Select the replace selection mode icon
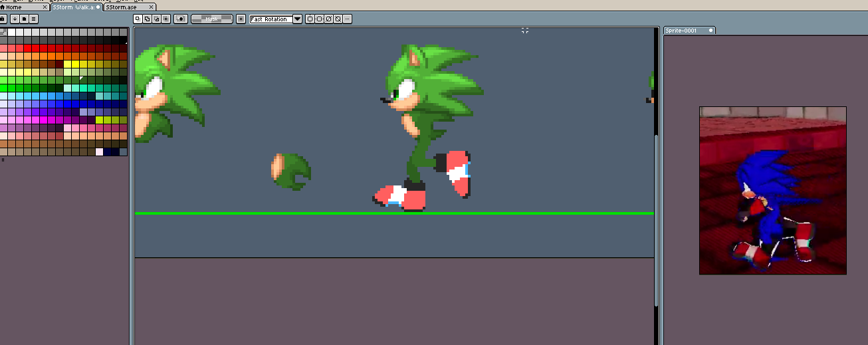 [x=138, y=19]
